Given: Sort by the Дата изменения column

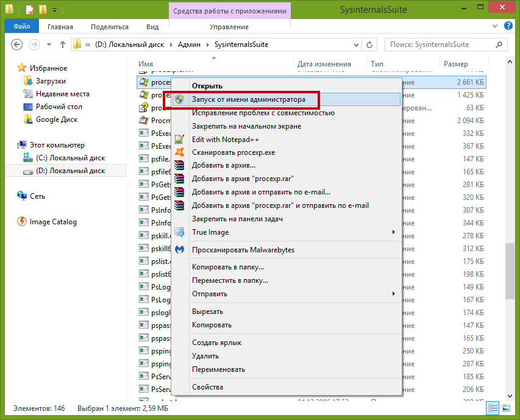Looking at the screenshot, I should pos(330,64).
